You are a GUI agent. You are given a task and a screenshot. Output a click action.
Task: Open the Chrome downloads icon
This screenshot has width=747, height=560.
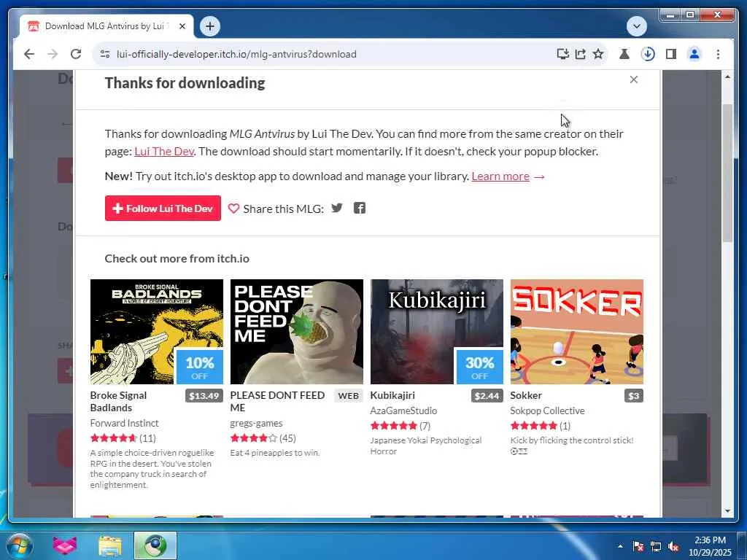(x=648, y=54)
